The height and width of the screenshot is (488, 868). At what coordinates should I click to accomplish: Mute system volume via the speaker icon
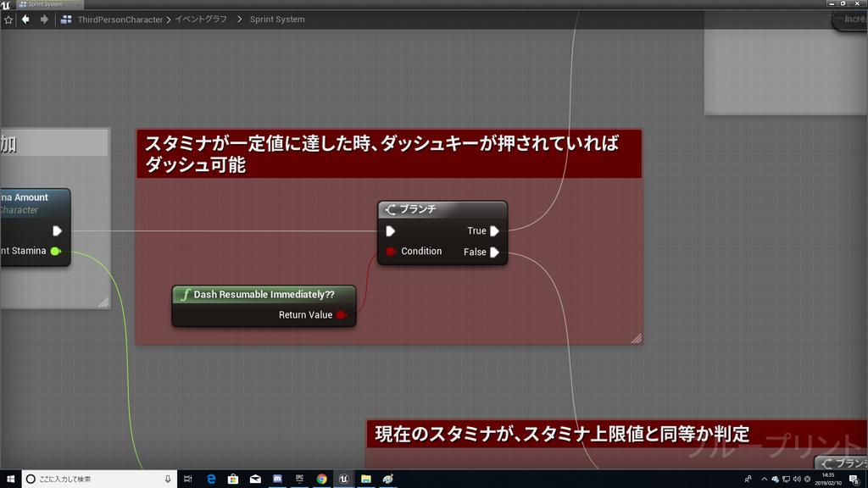[798, 479]
